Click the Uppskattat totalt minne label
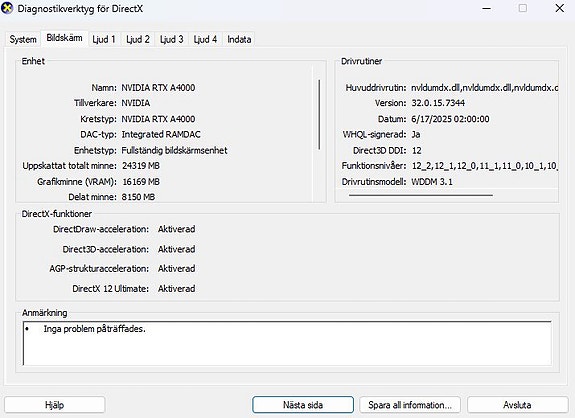 (69, 166)
